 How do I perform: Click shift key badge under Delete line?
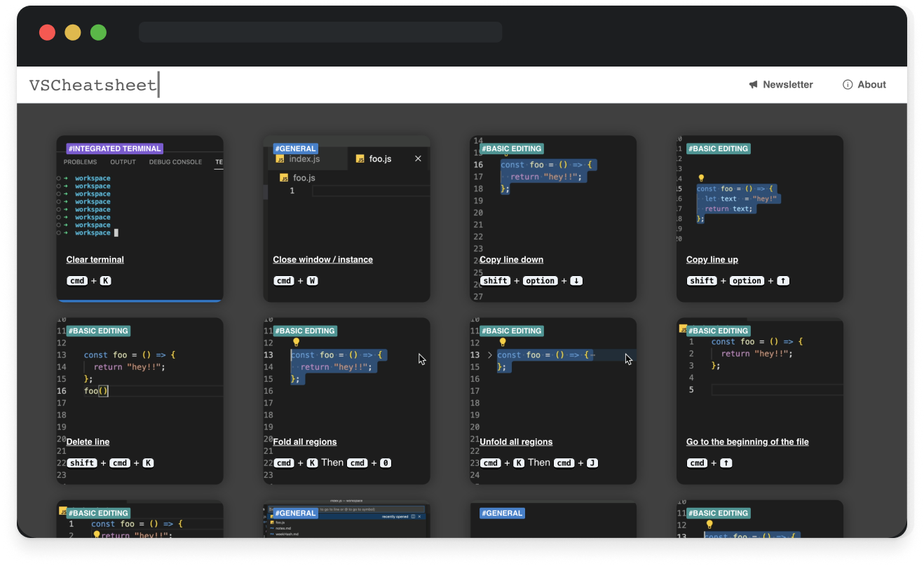82,463
